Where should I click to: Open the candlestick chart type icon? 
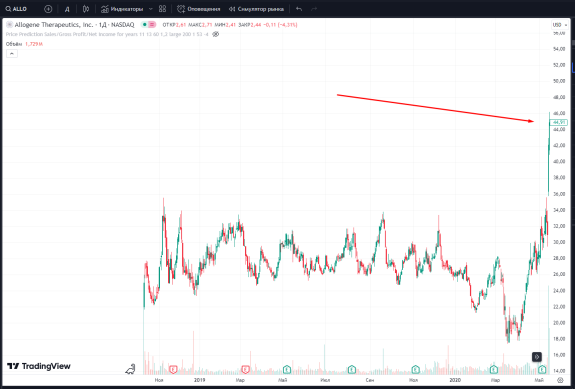coord(86,9)
